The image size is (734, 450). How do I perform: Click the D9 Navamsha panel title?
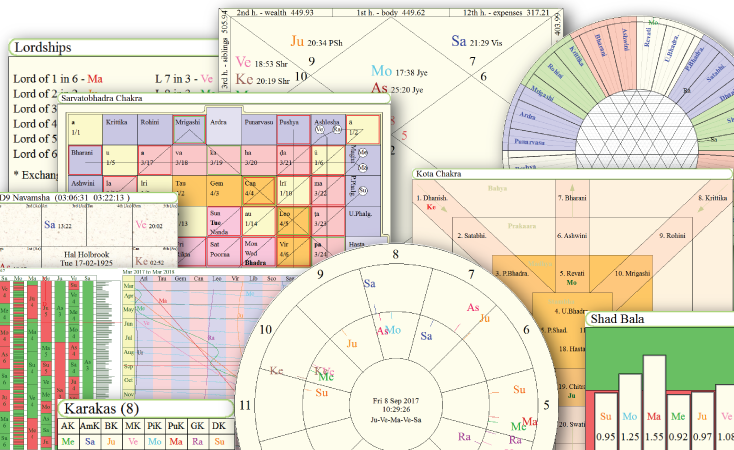pos(65,198)
